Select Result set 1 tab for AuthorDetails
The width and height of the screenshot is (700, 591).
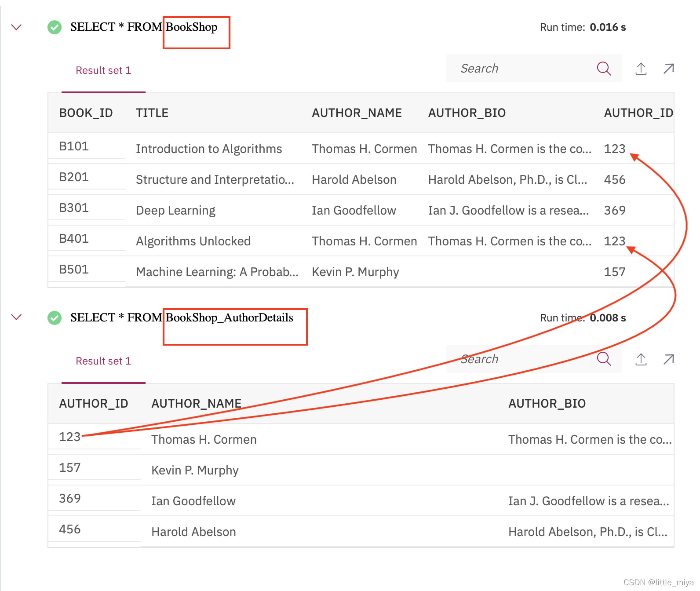pos(103,361)
